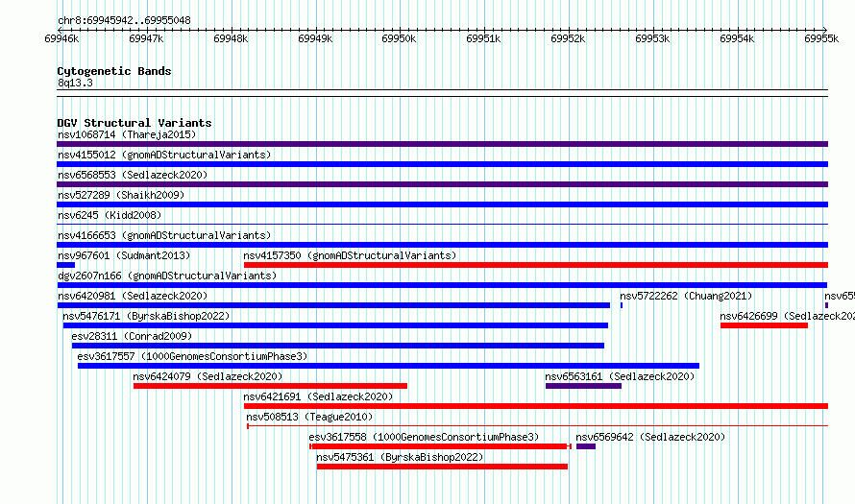Click the thin blue line for nsv6245

pos(442,224)
